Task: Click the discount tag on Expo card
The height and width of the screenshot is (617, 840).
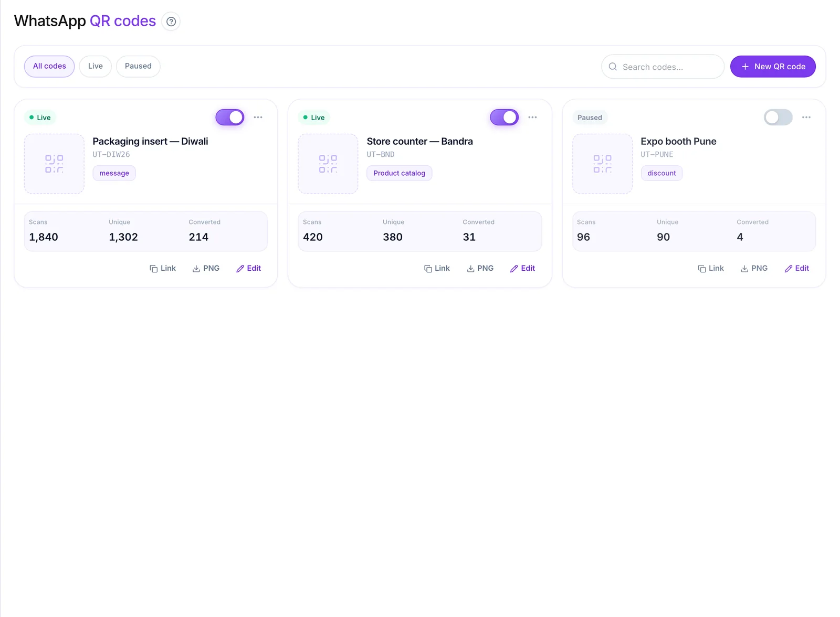Action: click(x=661, y=173)
